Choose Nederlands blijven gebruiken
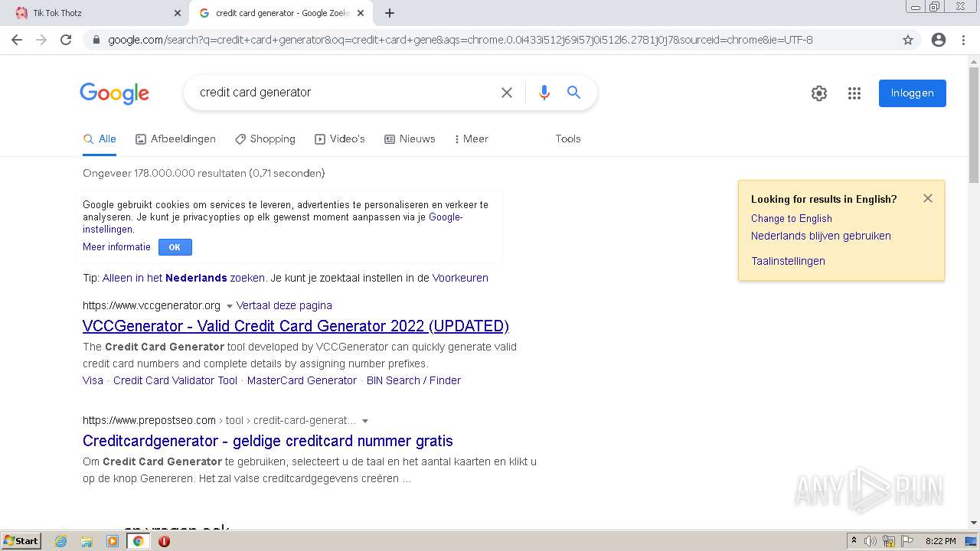Viewport: 980px width, 551px height. 821,236
